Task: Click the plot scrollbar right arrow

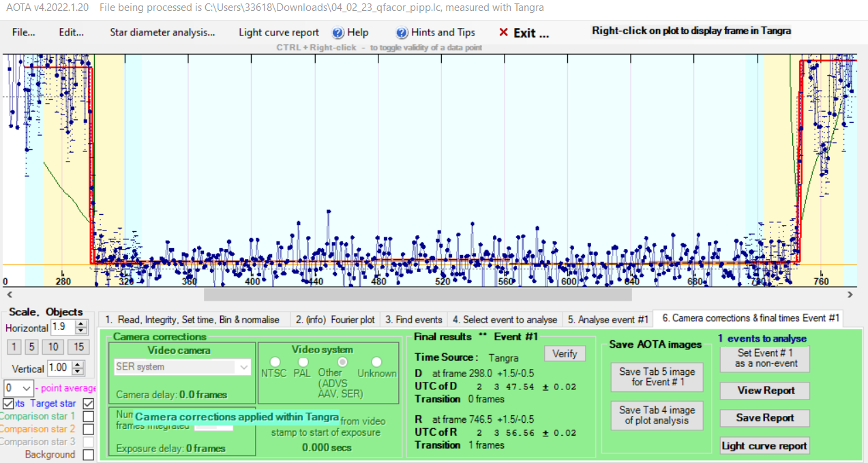Action: (850, 295)
